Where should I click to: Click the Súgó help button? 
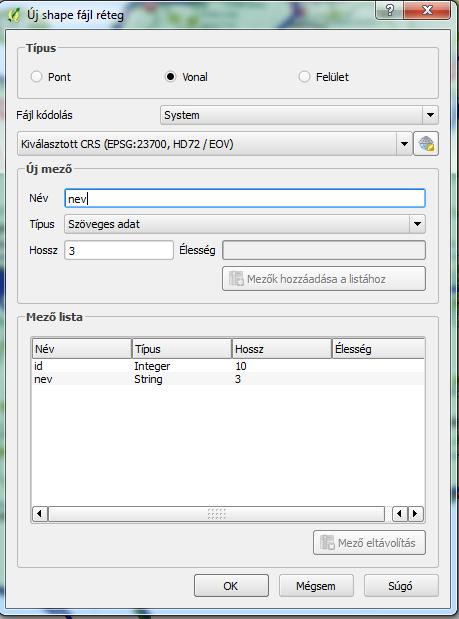(x=401, y=586)
